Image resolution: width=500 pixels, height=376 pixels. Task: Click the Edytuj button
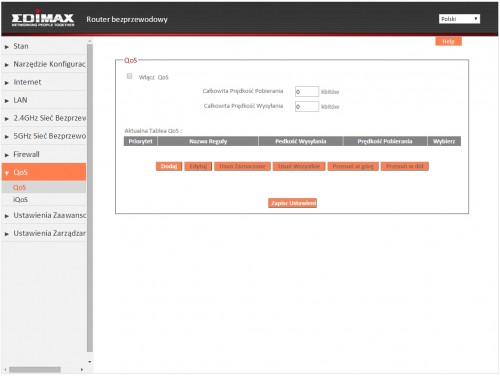click(198, 166)
